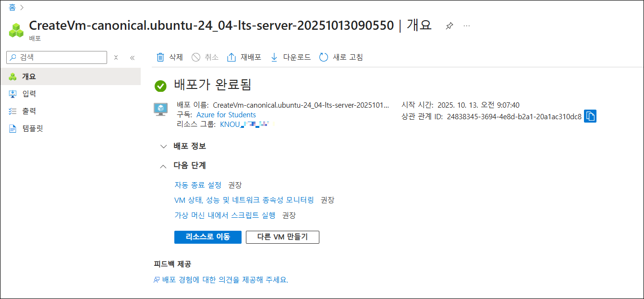Open the 템플릿 menu item

70,128
